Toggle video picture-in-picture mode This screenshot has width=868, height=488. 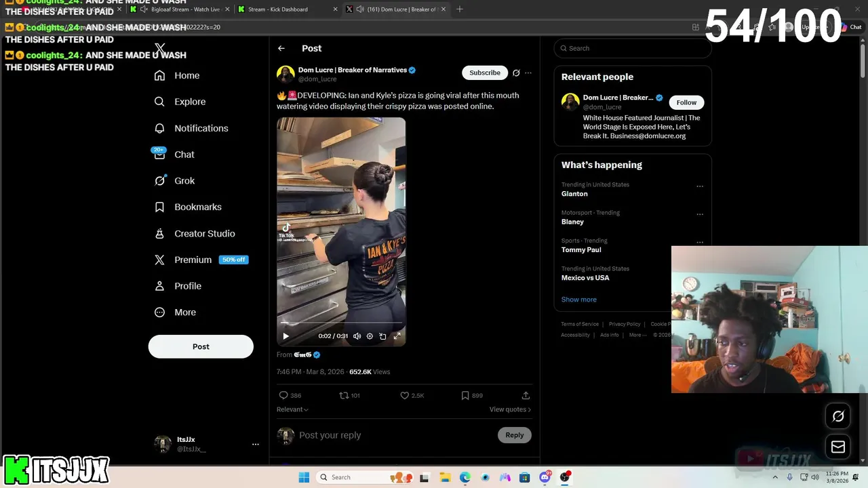383,336
